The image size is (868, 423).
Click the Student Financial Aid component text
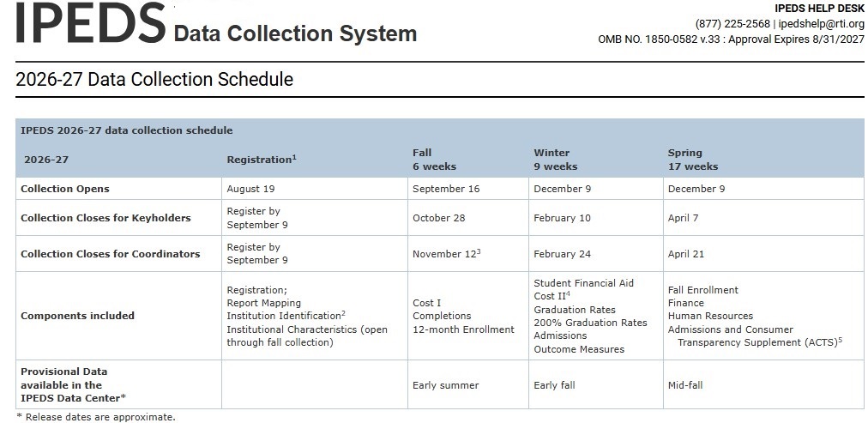pos(583,283)
